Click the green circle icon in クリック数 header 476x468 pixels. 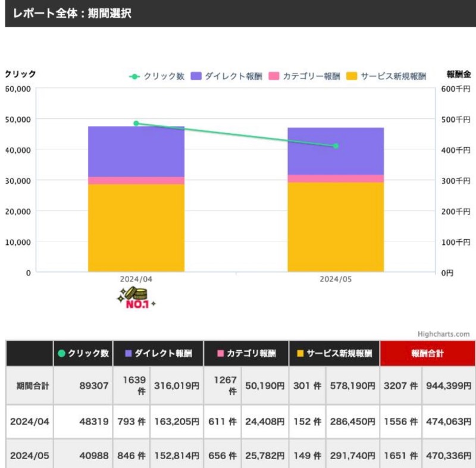click(x=62, y=353)
